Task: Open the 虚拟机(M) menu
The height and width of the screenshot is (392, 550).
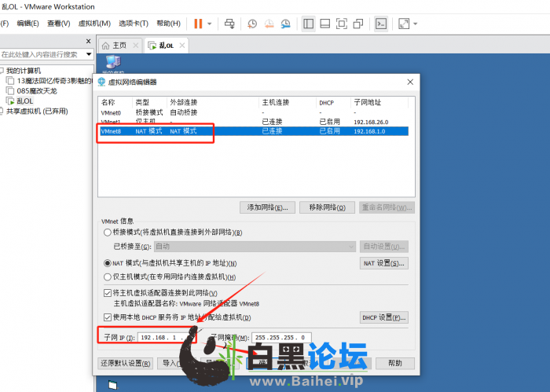Action: pyautogui.click(x=94, y=24)
